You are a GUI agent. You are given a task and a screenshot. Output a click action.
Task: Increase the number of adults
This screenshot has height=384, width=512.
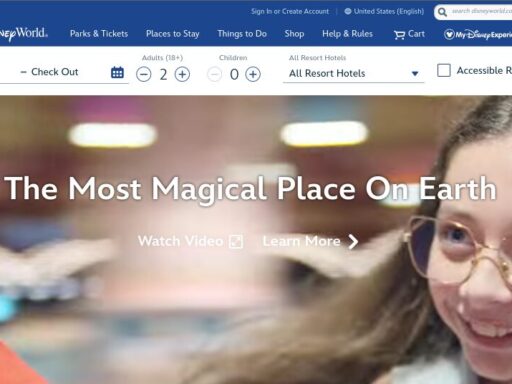click(182, 74)
